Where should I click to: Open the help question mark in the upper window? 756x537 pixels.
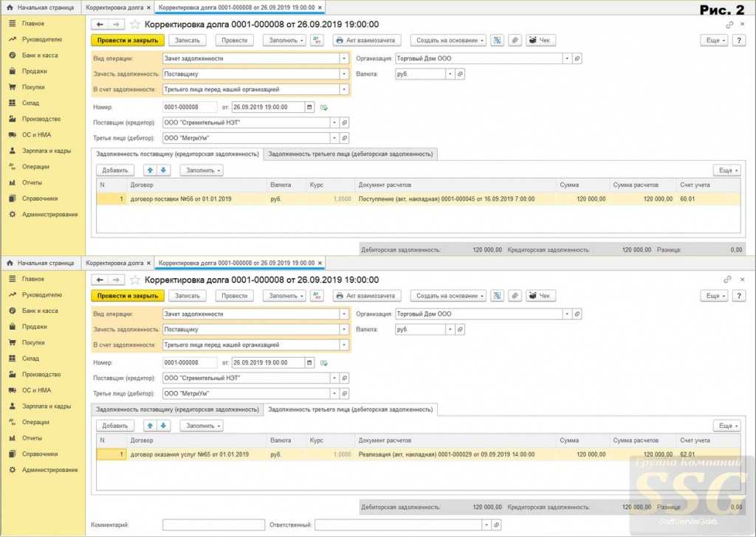tap(738, 41)
